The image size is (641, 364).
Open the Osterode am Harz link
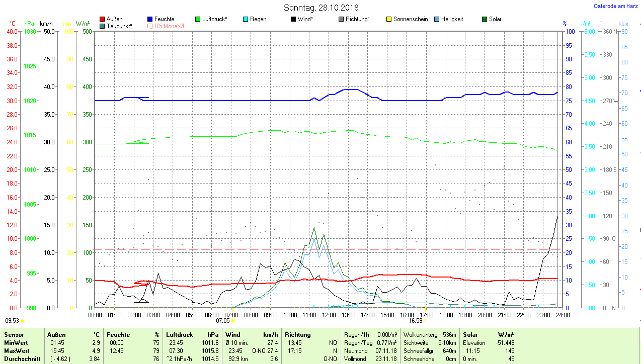615,7
